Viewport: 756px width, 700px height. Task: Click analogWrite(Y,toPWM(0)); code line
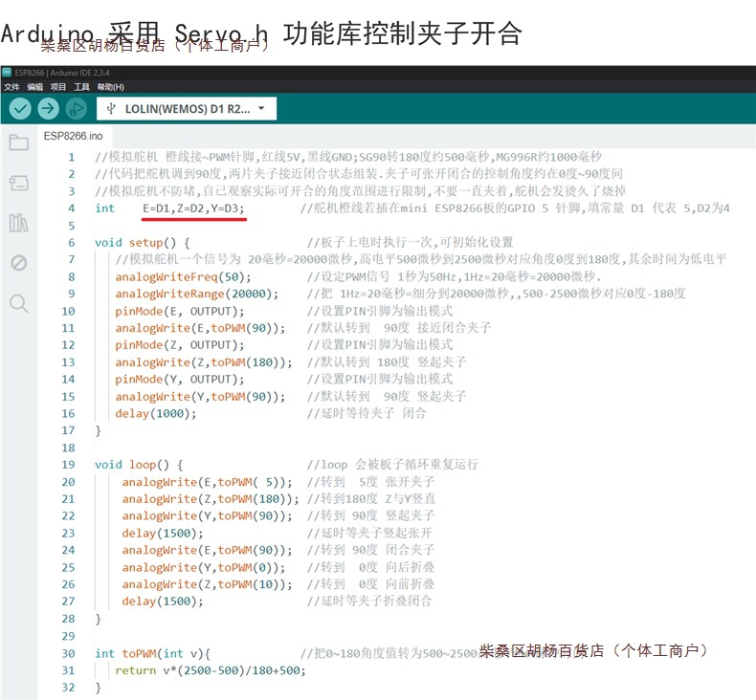click(x=204, y=567)
